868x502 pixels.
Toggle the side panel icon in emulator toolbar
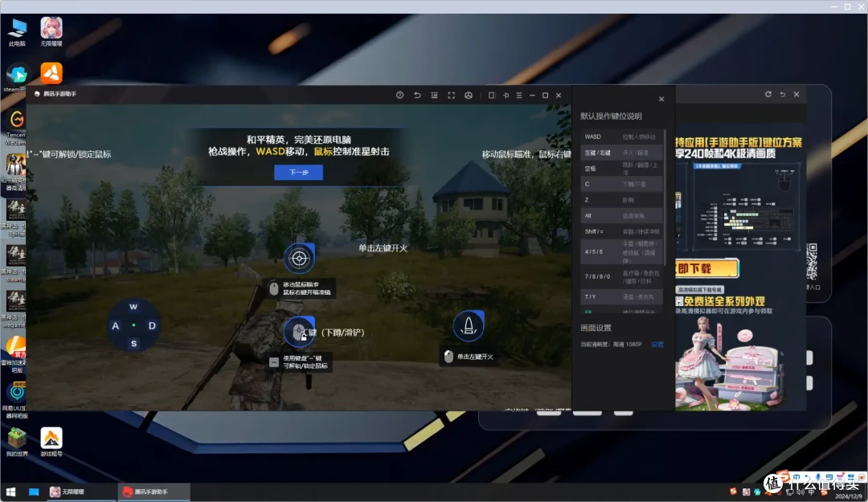pyautogui.click(x=492, y=96)
